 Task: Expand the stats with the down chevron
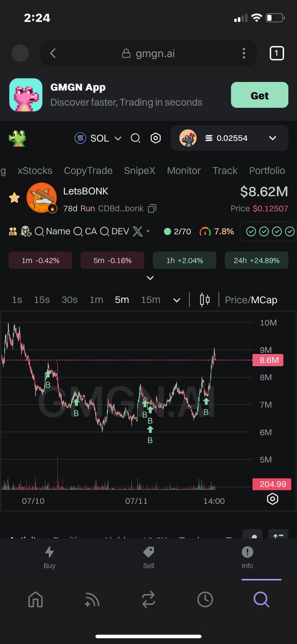[150, 278]
